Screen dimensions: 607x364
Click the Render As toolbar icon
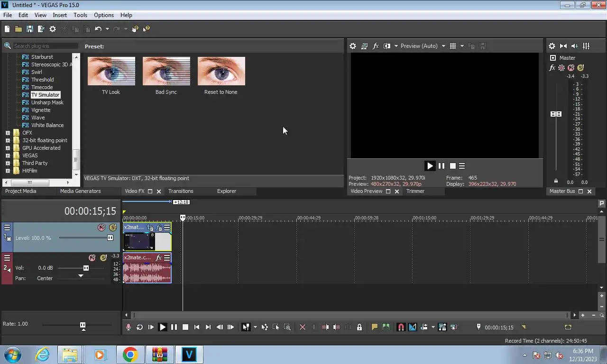(x=41, y=29)
